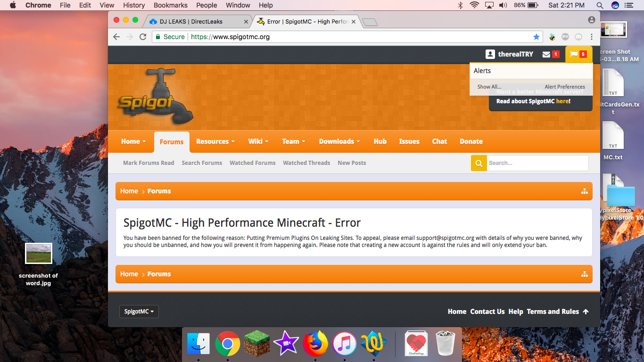Click the Search... input field
Screen dimensions: 644x362
pyautogui.click(x=537, y=163)
